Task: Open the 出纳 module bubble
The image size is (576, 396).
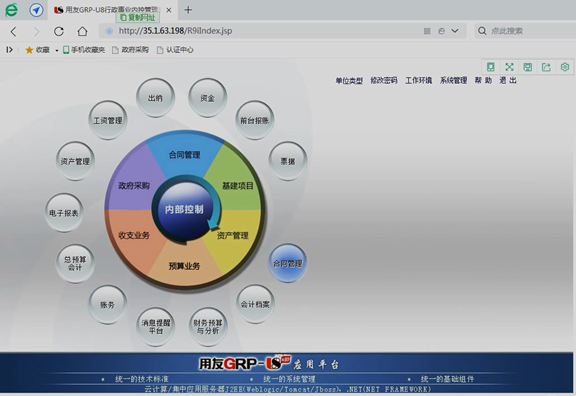Action: pyautogui.click(x=155, y=98)
